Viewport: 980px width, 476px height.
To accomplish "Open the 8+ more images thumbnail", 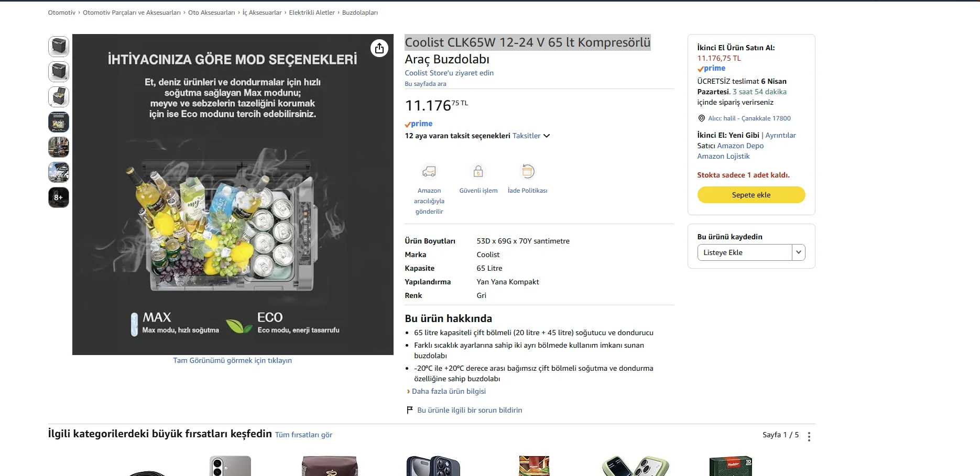I will [59, 197].
